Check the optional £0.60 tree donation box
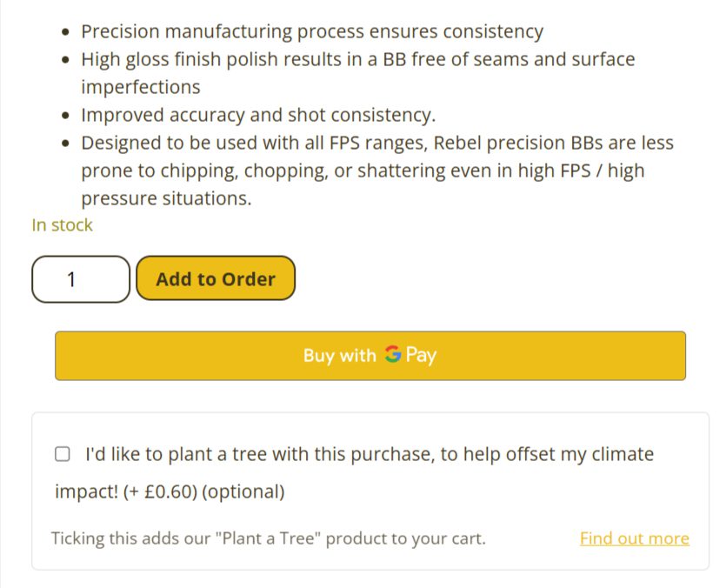The width and height of the screenshot is (726, 588). [62, 453]
